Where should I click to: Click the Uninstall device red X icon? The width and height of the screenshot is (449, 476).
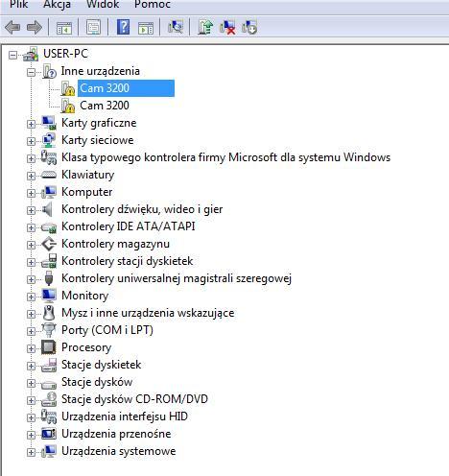click(x=227, y=27)
